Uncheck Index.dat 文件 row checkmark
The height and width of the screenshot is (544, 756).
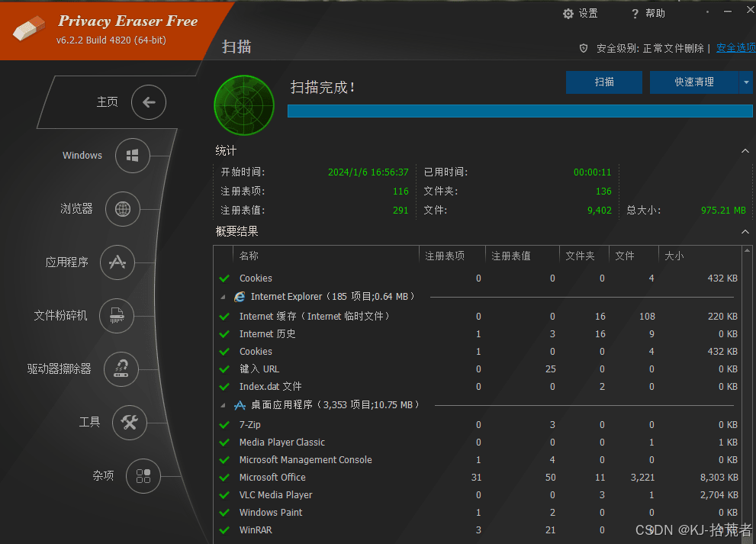click(x=224, y=386)
